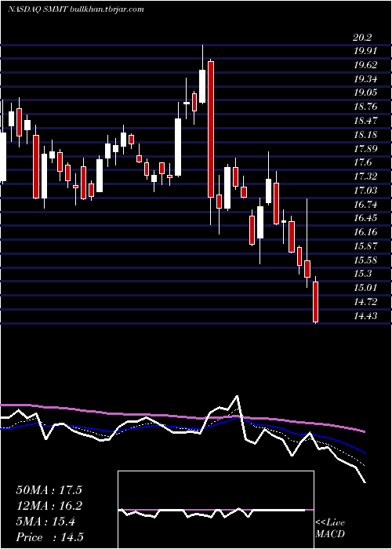Select the tallest red candle after the peak
392x549 pixels.
(211, 129)
